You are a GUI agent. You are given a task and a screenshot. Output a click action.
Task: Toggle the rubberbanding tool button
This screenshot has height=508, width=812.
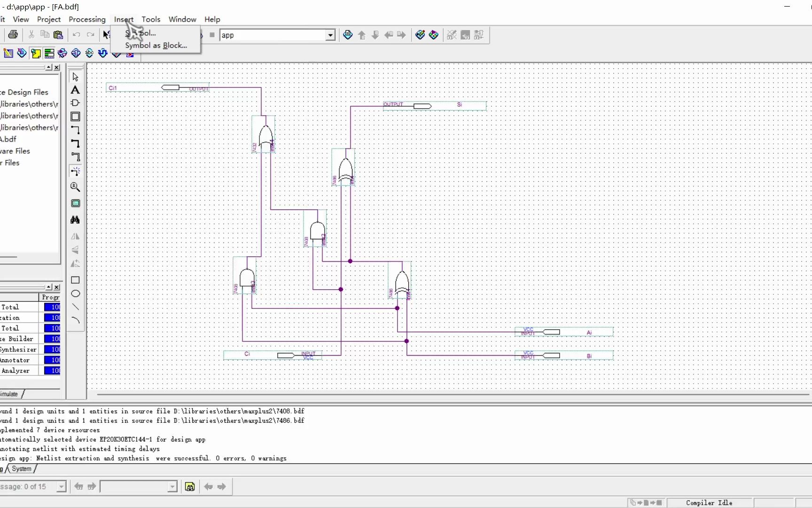coord(75,171)
